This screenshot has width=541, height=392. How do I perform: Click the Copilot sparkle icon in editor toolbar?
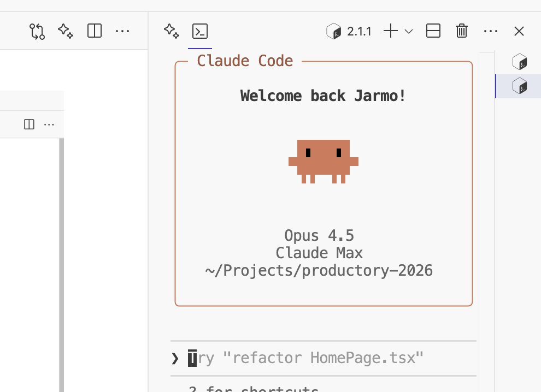pyautogui.click(x=66, y=31)
